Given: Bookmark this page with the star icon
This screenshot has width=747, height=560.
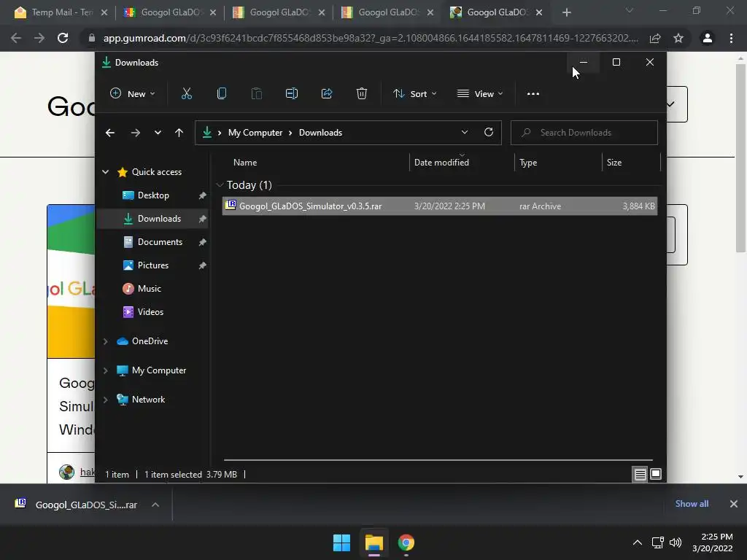Looking at the screenshot, I should (678, 38).
